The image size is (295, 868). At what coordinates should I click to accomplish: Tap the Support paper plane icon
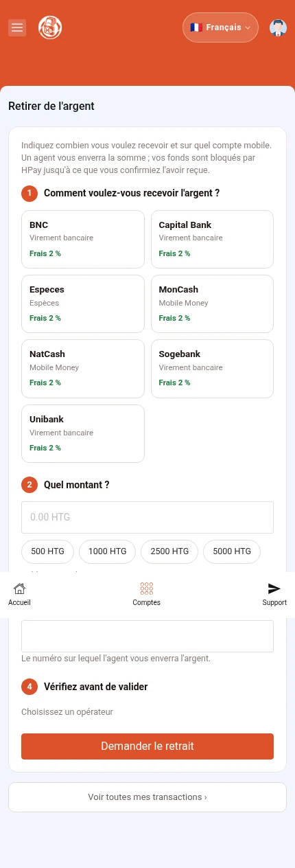[274, 589]
